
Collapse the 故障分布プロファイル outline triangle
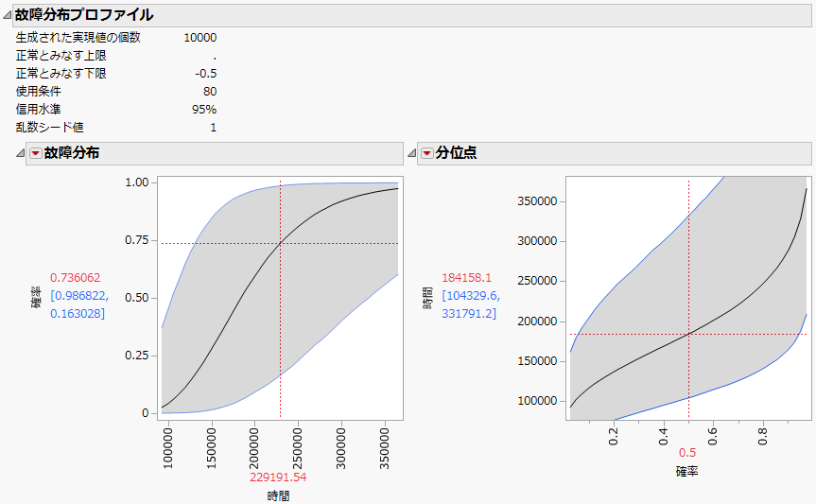tap(7, 15)
